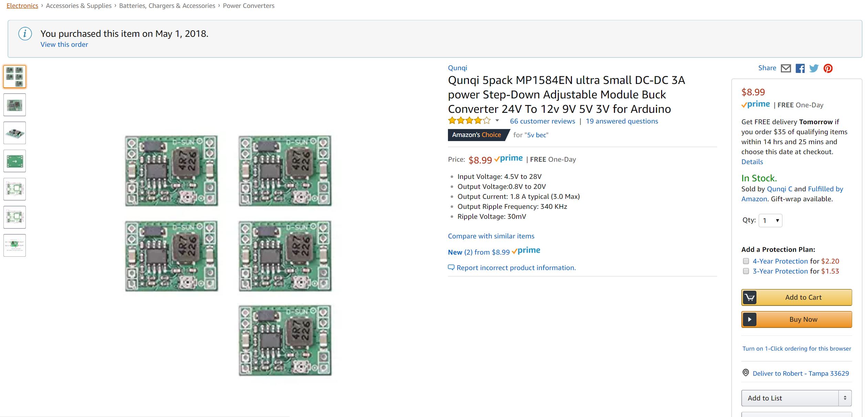This screenshot has height=417, width=868.
Task: Click the delivery location pin icon
Action: click(x=746, y=373)
